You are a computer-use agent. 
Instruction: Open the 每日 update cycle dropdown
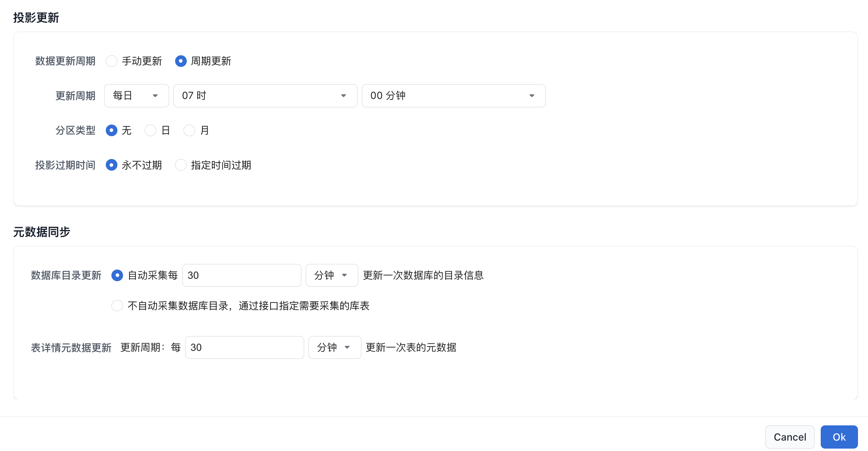point(136,96)
